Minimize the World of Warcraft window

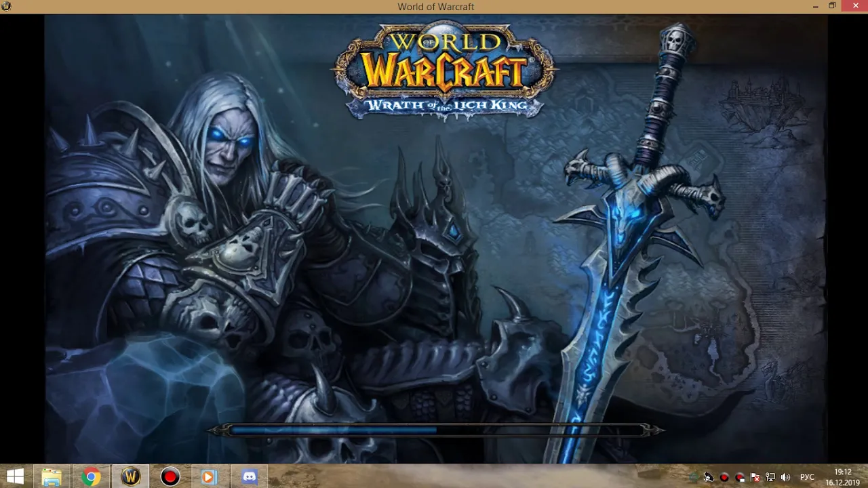point(815,6)
